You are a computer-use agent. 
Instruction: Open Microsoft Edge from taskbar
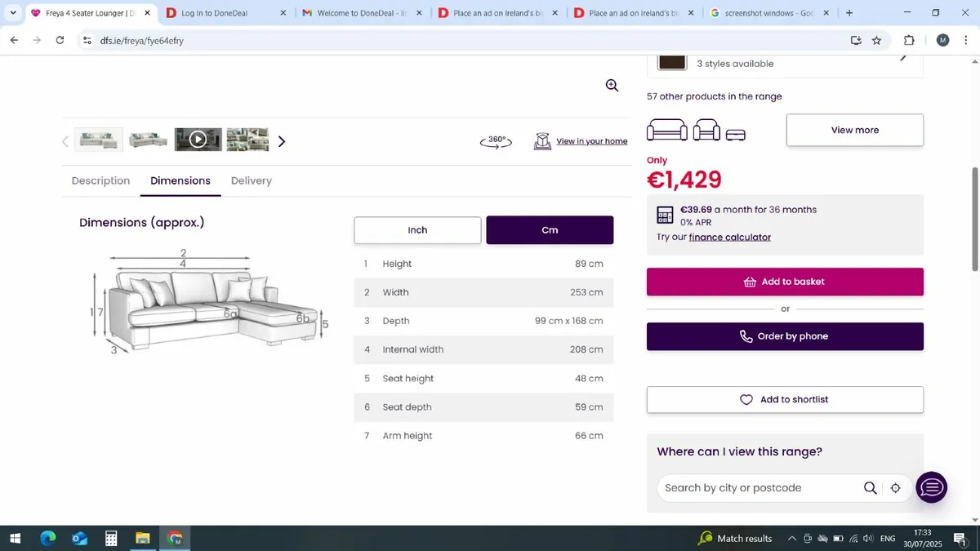tap(48, 538)
